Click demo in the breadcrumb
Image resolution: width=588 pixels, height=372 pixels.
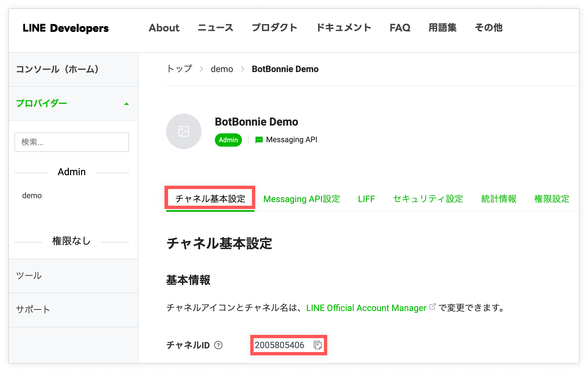tap(222, 69)
